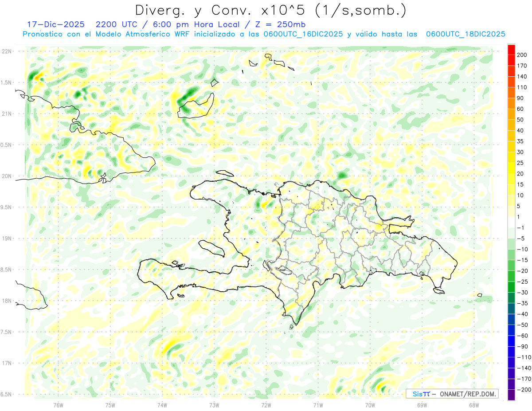Screen dimensions: 532x411
Task: Click the negative '-90' colorbar label
Action: tap(522, 346)
